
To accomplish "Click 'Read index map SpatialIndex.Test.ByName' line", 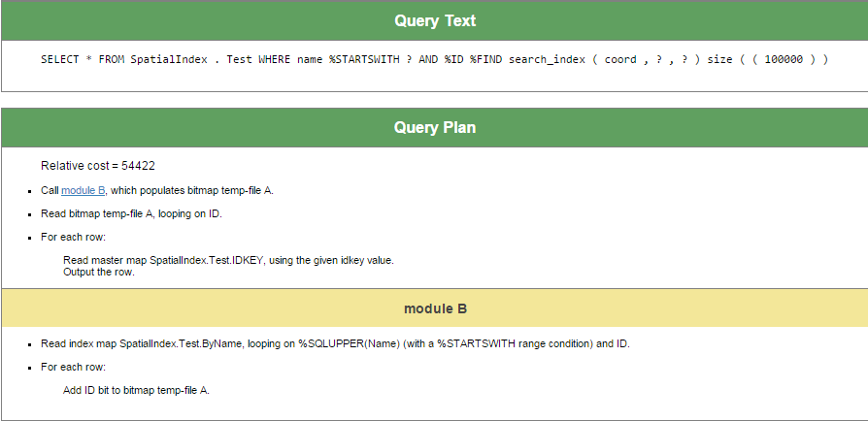I will (336, 344).
